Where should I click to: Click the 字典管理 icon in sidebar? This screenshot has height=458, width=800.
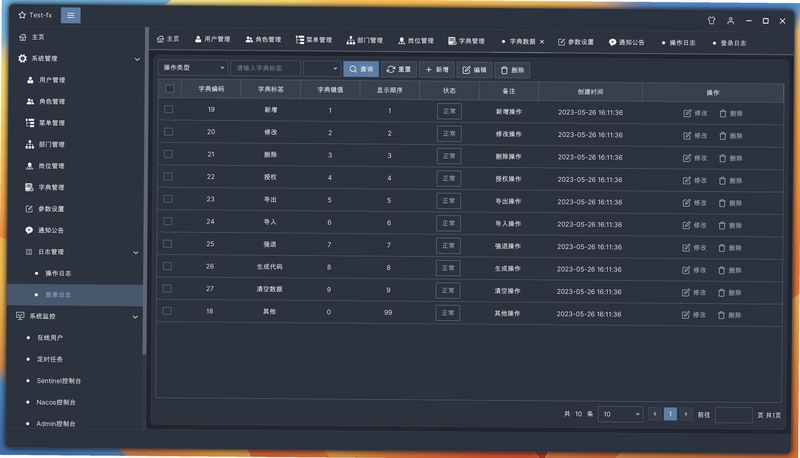pos(30,187)
